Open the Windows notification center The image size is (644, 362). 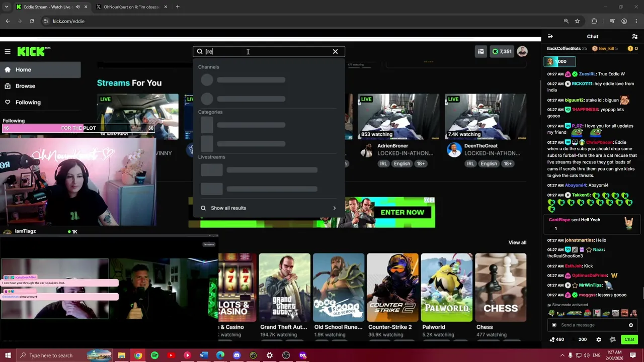tap(633, 355)
